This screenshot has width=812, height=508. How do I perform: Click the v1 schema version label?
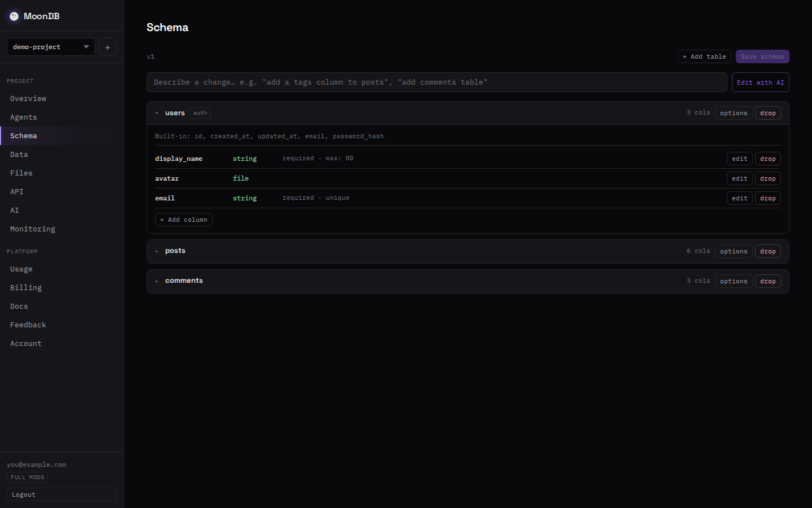tap(151, 56)
